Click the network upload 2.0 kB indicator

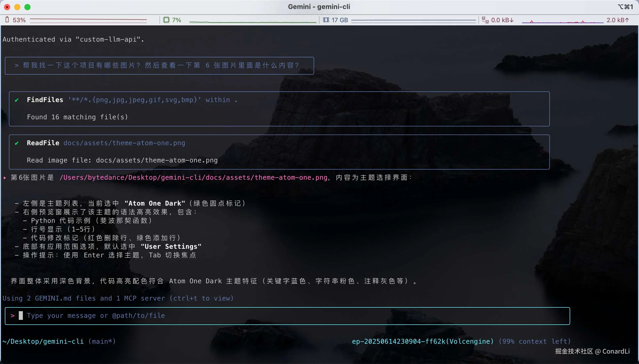(x=617, y=20)
